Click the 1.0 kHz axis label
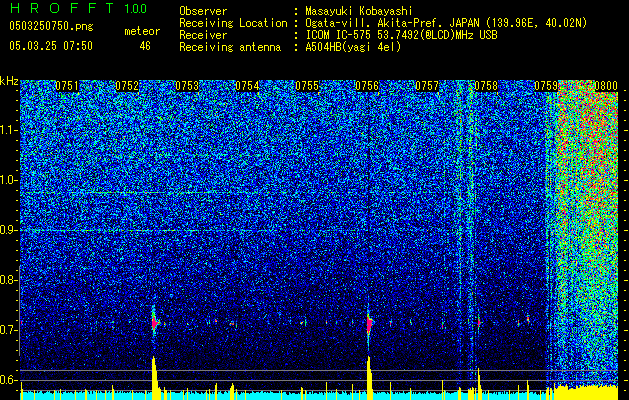 coord(9,180)
